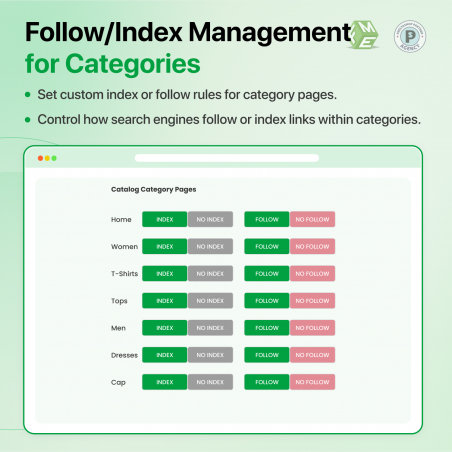Select NO FOLLOW for Women category
Viewport: 452px width, 452px height.
(312, 246)
